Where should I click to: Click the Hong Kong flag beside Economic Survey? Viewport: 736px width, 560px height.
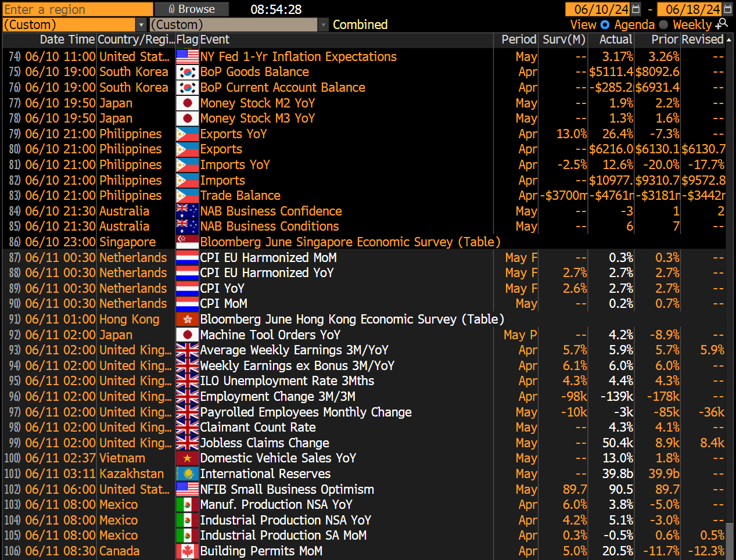point(187,319)
